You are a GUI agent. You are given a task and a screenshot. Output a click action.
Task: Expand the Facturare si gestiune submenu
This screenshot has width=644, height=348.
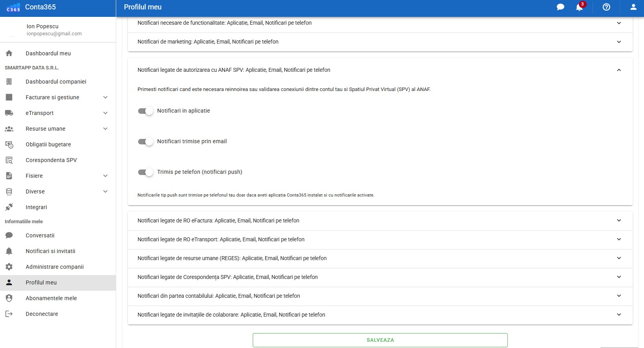pos(105,97)
